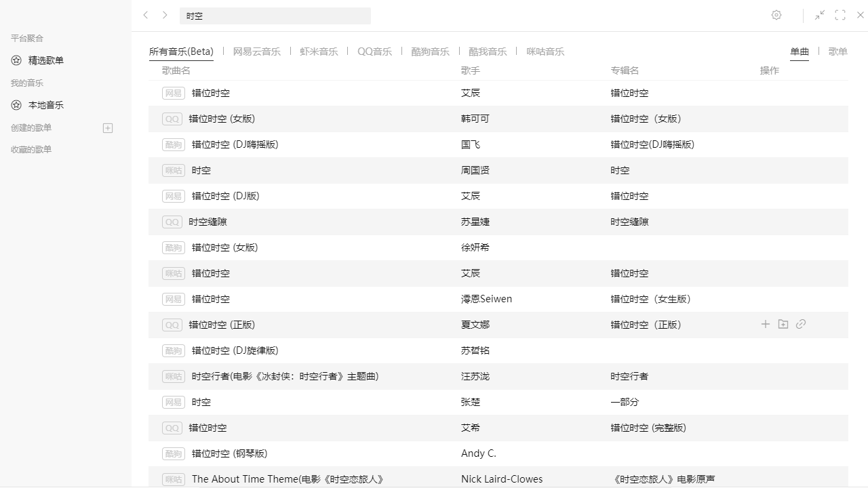Click the search input containing 时空

[x=275, y=15]
